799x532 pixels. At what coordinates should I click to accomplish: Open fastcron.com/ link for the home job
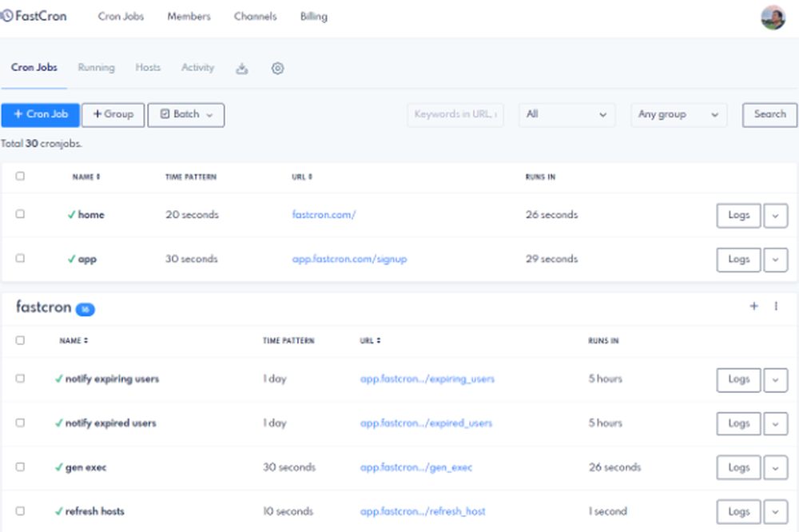[324, 215]
